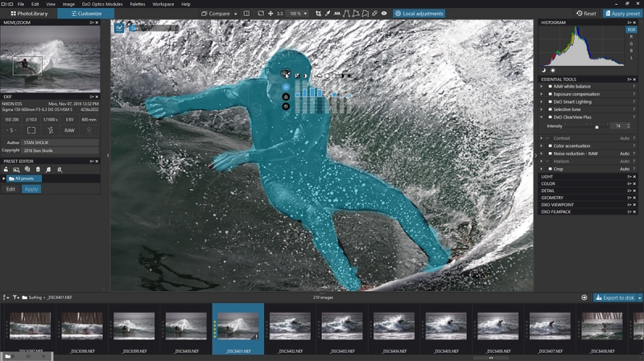The image size is (644, 361).
Task: Click the Apply preset button
Action: [622, 14]
